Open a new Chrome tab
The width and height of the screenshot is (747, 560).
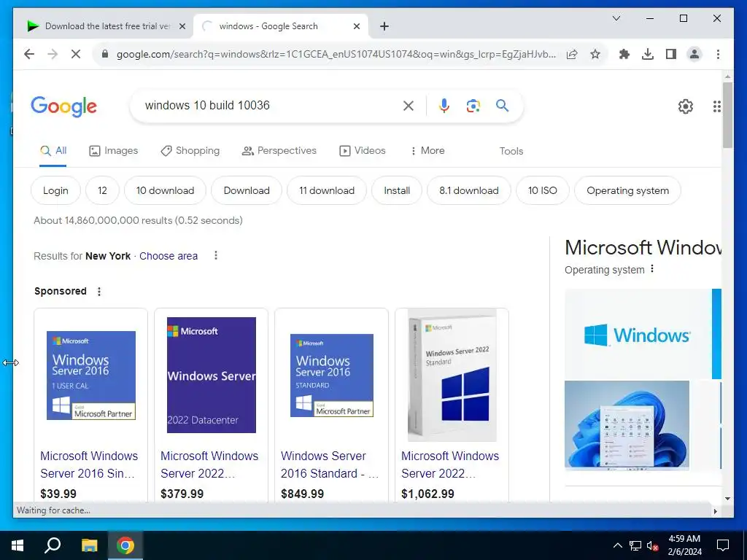point(384,26)
